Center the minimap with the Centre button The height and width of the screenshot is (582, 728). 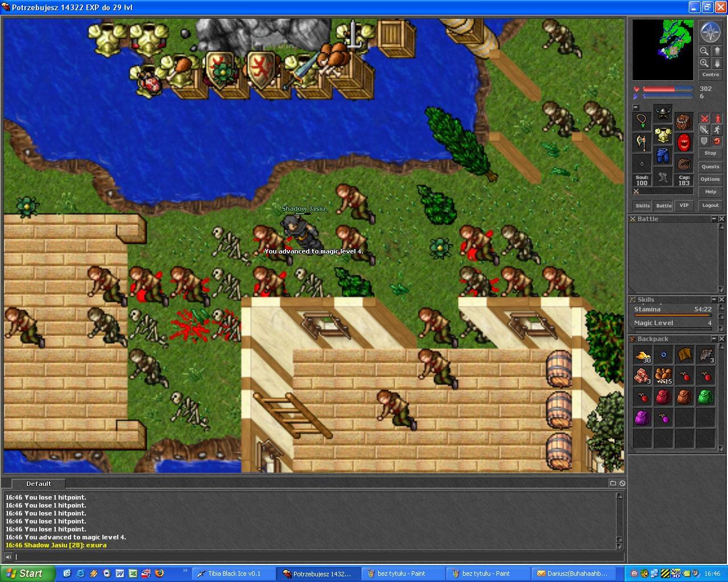tap(710, 75)
